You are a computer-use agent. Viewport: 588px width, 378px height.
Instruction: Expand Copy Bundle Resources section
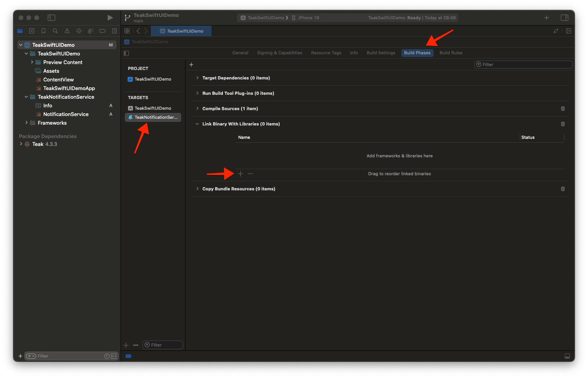(197, 189)
